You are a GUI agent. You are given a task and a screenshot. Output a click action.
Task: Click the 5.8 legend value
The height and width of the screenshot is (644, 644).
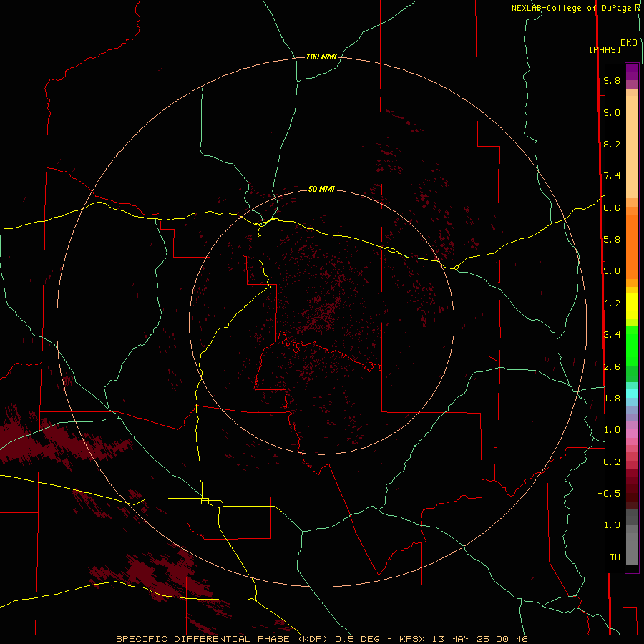pyautogui.click(x=612, y=240)
